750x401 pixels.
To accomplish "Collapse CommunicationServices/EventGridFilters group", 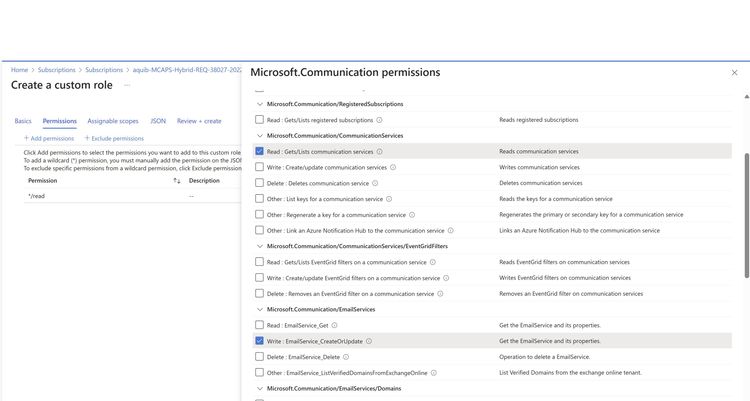I will click(x=260, y=246).
